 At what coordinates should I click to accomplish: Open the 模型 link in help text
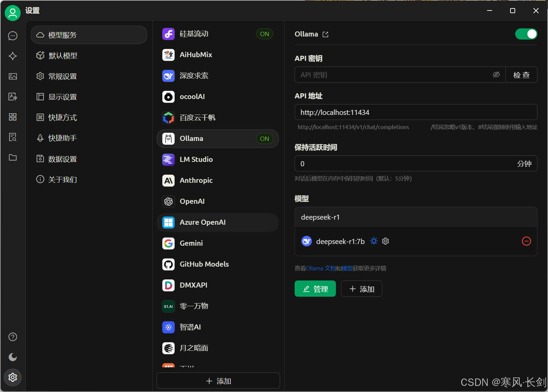click(x=347, y=268)
